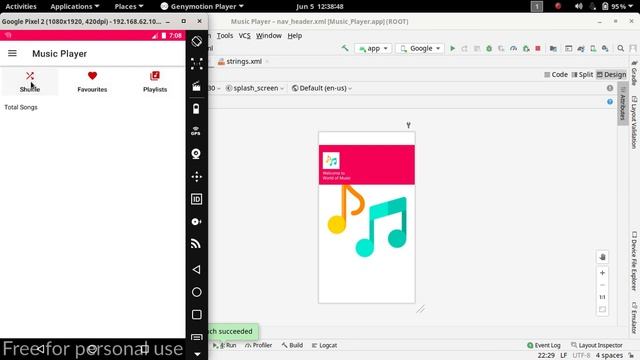
Task: Click the 4 spaces indent status entry
Action: (x=609, y=356)
